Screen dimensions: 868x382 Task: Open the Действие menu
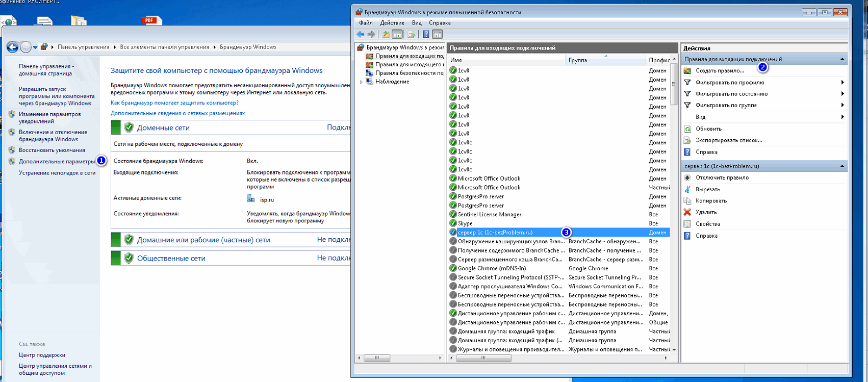click(392, 23)
